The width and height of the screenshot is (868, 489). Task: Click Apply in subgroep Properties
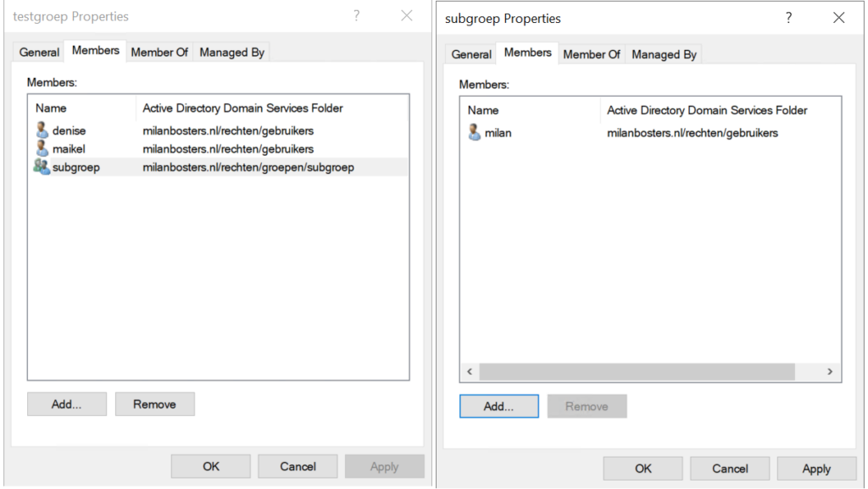[816, 468]
